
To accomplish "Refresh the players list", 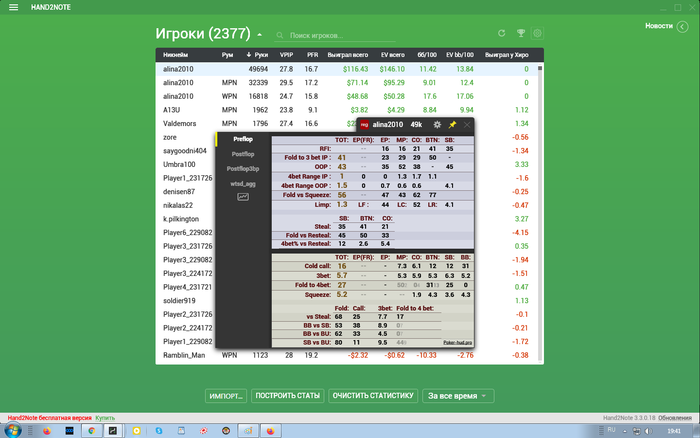I will [501, 33].
